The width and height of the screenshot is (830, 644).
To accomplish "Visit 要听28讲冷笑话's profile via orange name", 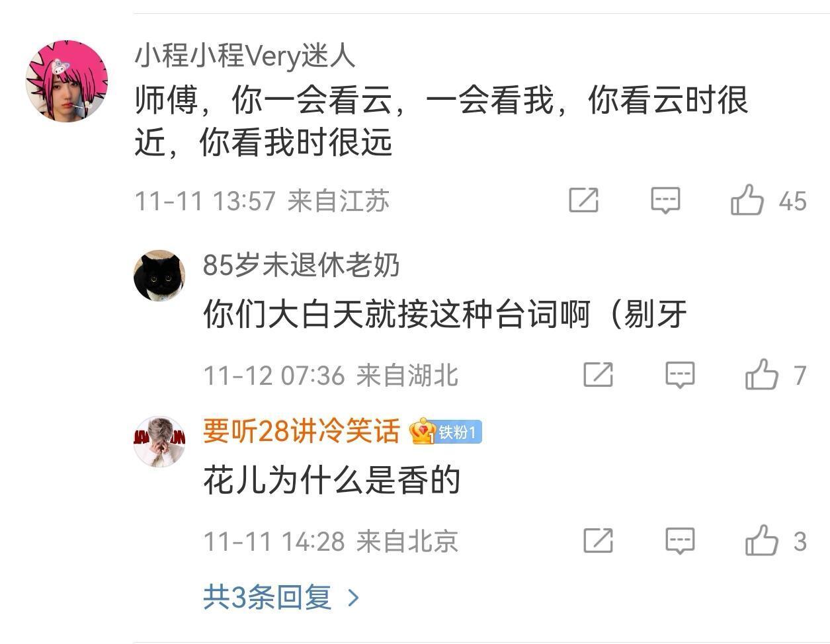I will pyautogui.click(x=302, y=431).
